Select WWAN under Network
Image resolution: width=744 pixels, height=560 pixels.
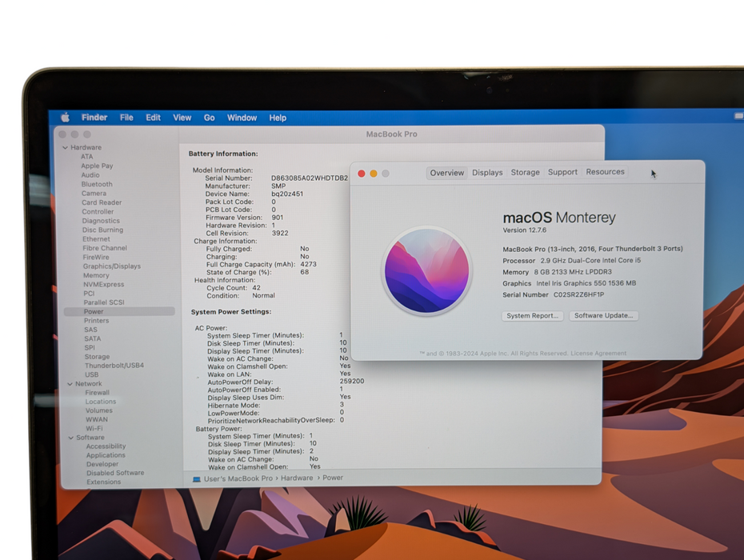[97, 419]
